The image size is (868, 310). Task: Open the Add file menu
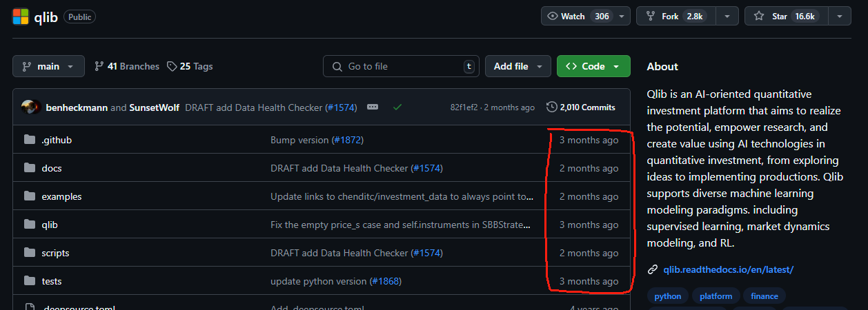coord(517,66)
